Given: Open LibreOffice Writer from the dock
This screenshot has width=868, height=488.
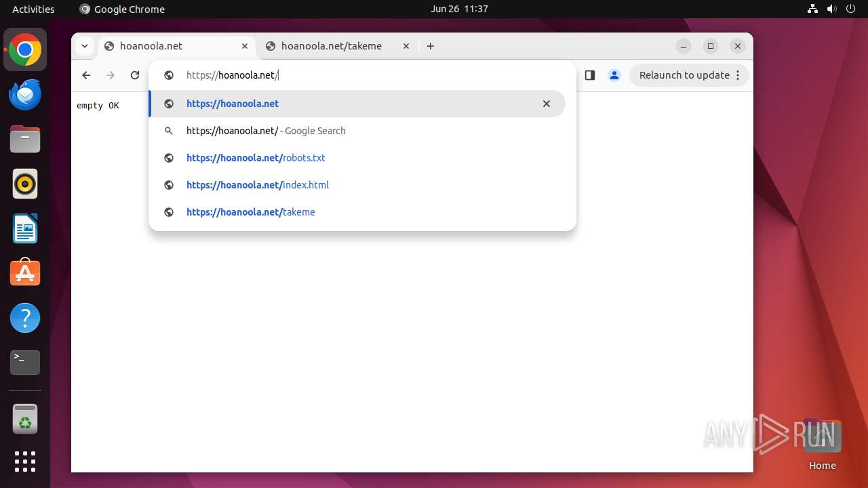Looking at the screenshot, I should click(25, 228).
